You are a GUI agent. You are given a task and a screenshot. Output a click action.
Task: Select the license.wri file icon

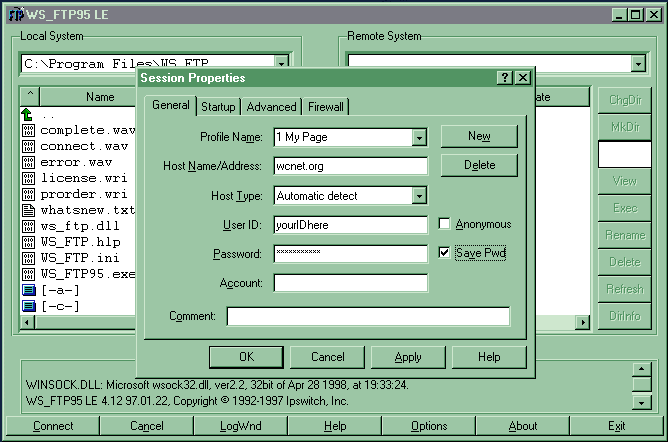coord(29,178)
